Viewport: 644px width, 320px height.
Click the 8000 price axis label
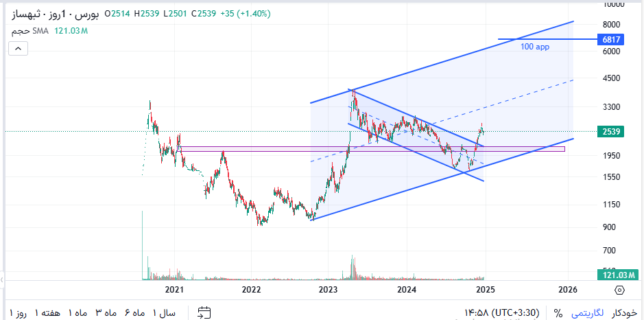[611, 24]
